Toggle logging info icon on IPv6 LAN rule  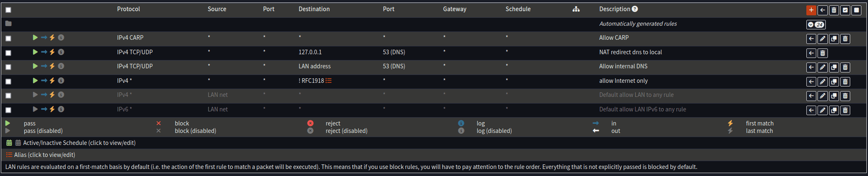pyautogui.click(x=61, y=109)
